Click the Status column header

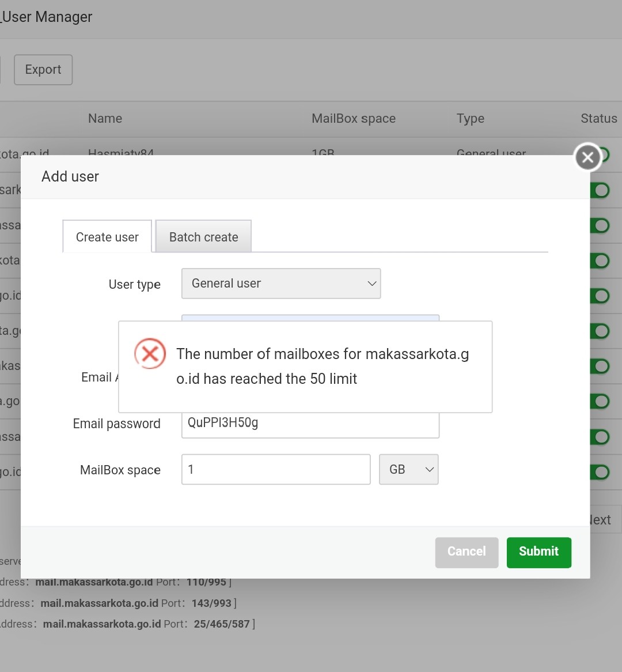598,119
